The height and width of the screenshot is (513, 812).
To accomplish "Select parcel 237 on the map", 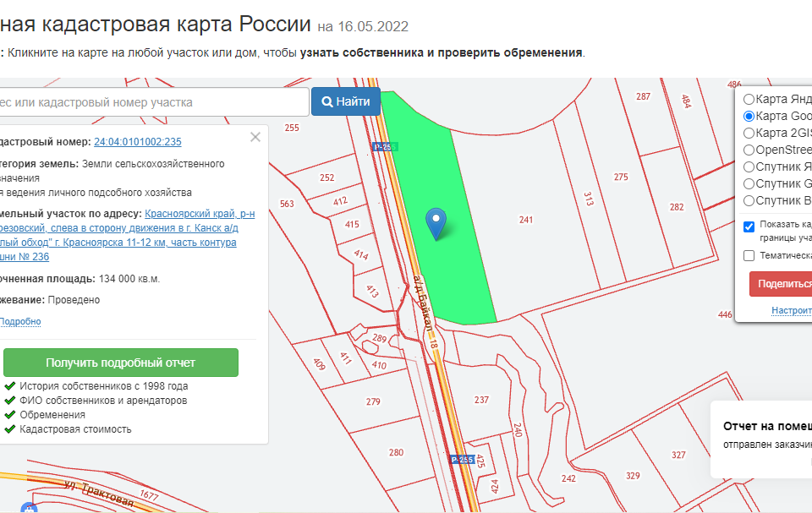I will [481, 399].
